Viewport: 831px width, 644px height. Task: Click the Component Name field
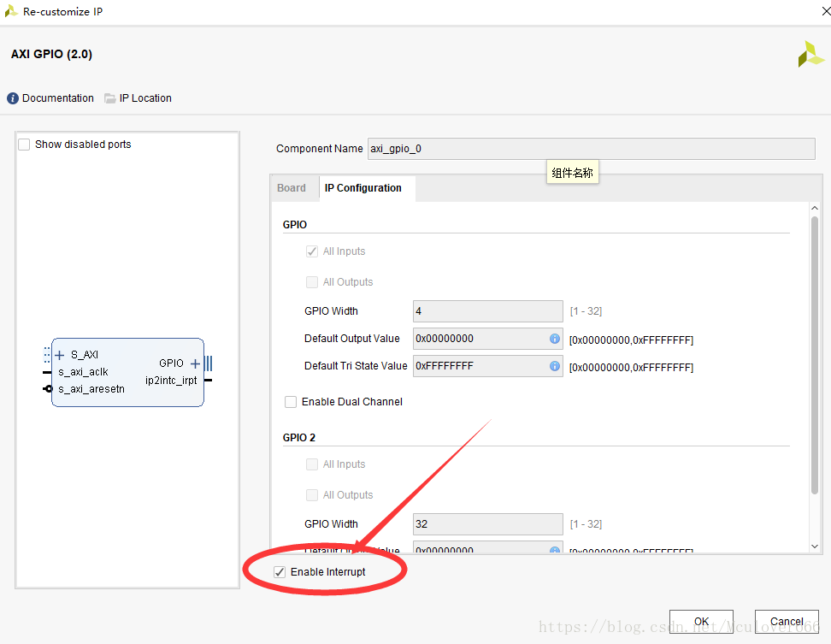pos(592,149)
